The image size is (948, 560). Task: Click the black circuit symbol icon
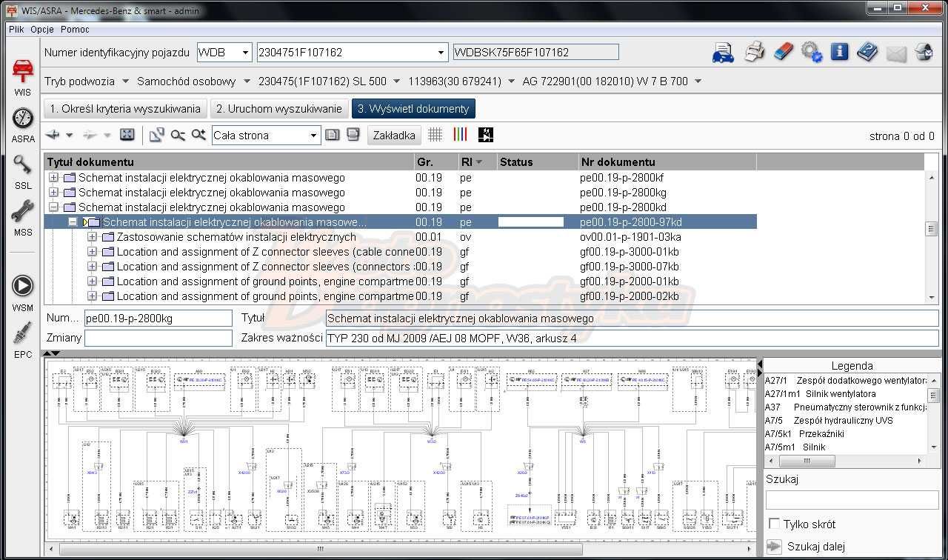[486, 135]
